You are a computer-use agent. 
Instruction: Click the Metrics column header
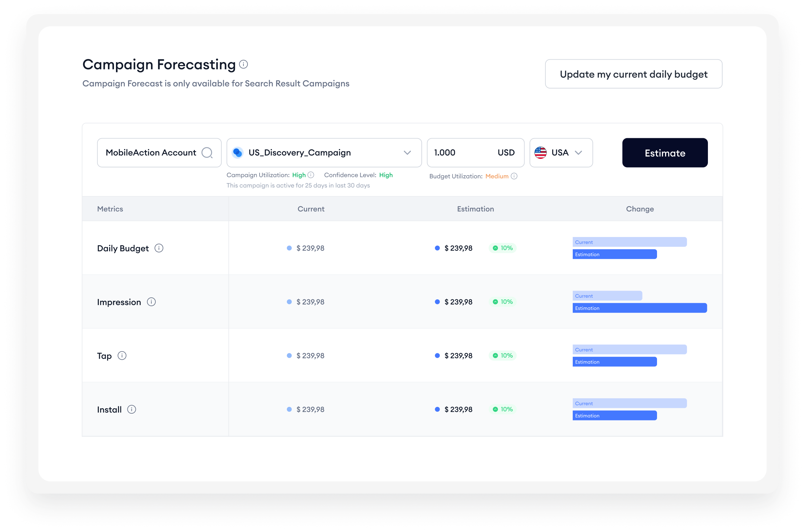tap(110, 209)
